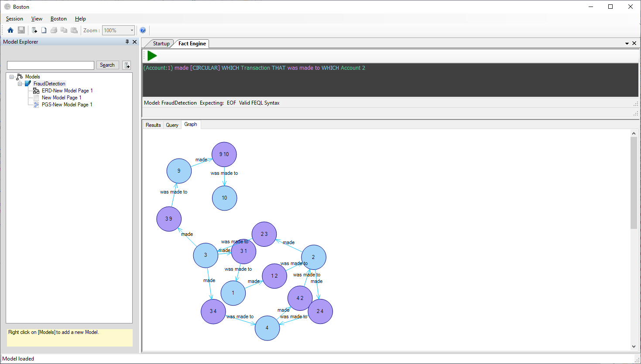Pin the Model Explorer panel
The width and height of the screenshot is (641, 364).
(127, 42)
